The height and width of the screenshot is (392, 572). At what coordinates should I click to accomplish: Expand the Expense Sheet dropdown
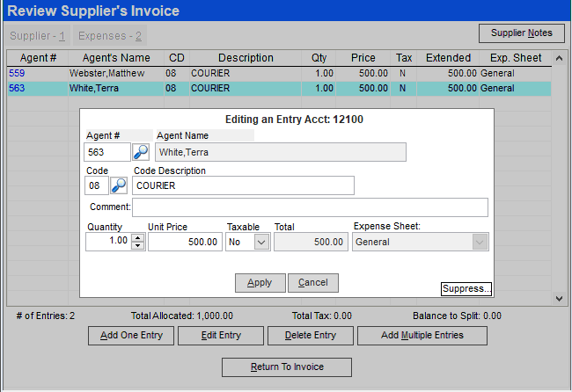tap(480, 243)
